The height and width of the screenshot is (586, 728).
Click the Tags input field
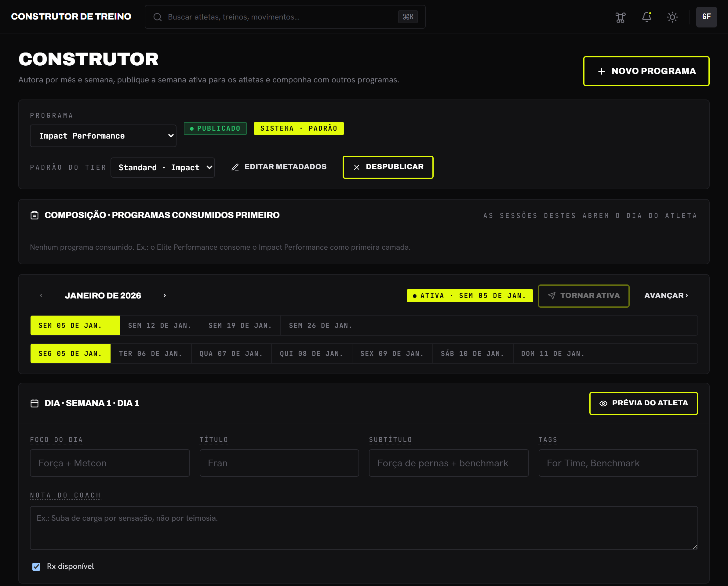[618, 463]
